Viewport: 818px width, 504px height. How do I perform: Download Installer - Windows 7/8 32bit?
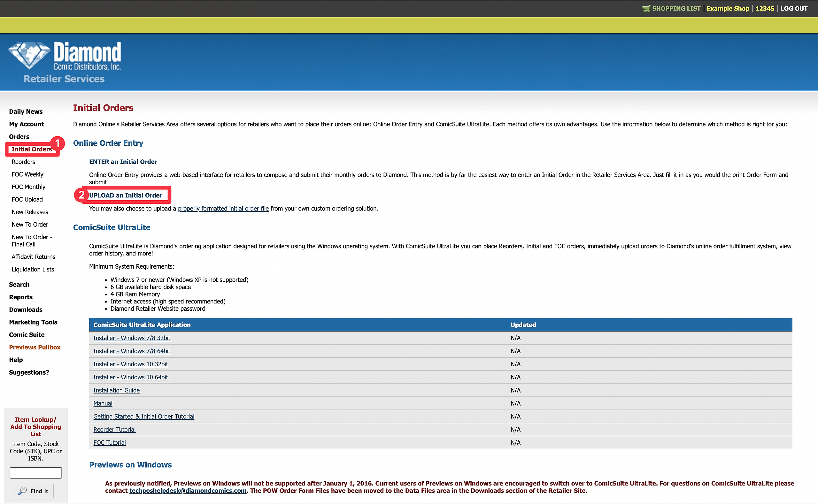pyautogui.click(x=132, y=338)
